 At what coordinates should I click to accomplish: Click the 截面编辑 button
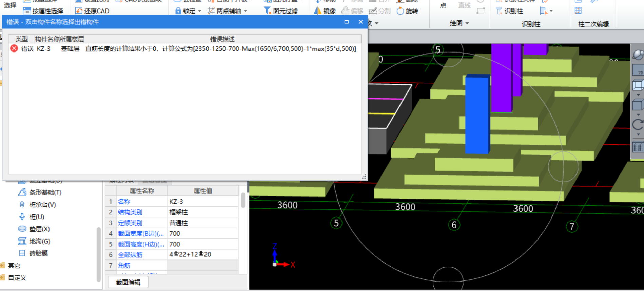click(x=128, y=282)
